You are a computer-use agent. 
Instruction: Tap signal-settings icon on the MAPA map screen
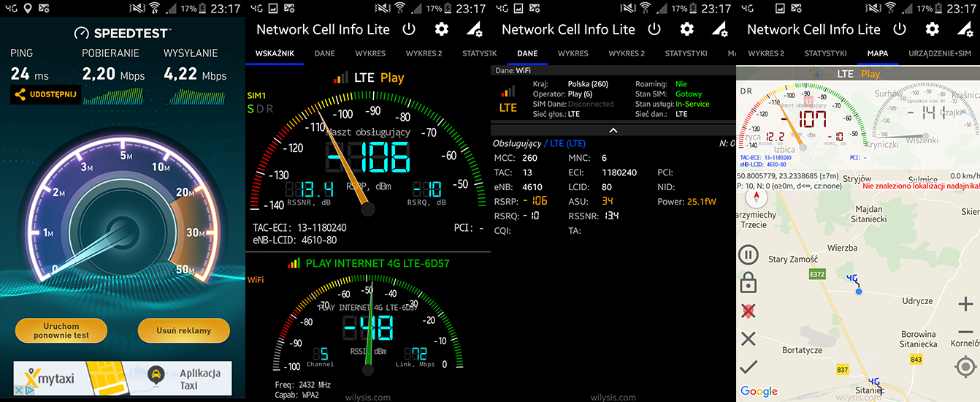pyautogui.click(x=965, y=29)
